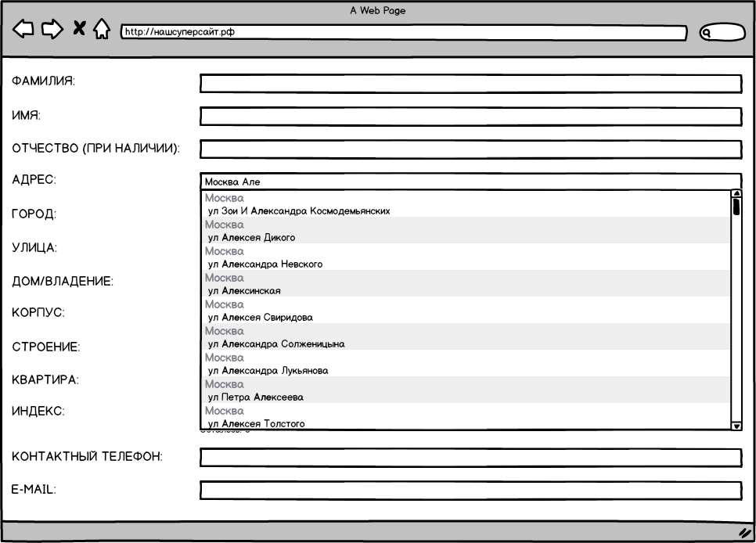Focus the Контактный телефон input field
Screen dimensions: 756x543
click(x=470, y=458)
